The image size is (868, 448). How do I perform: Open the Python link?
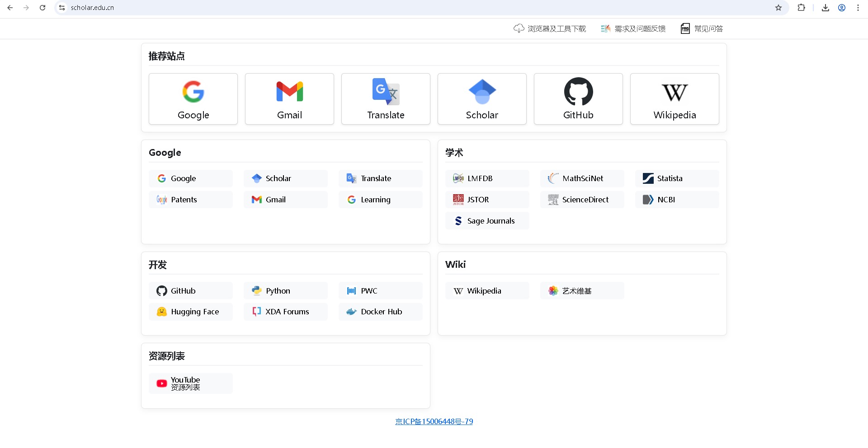(x=286, y=291)
